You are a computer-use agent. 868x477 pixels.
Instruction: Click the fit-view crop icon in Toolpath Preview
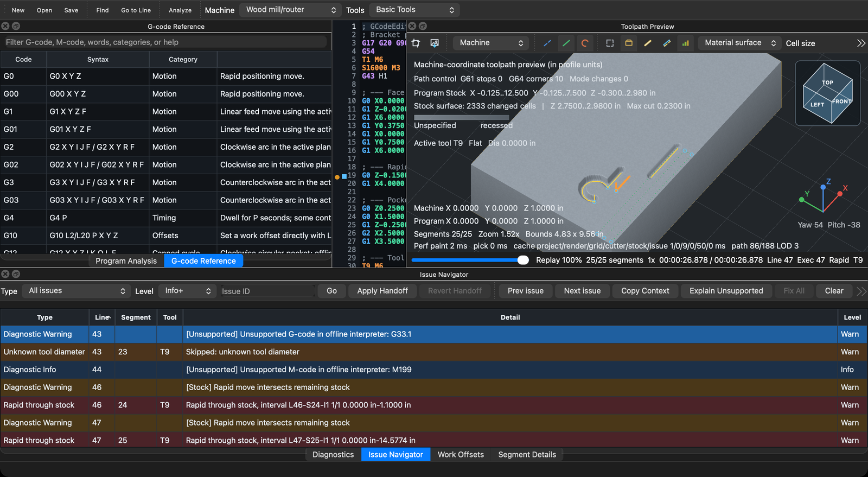coord(416,43)
